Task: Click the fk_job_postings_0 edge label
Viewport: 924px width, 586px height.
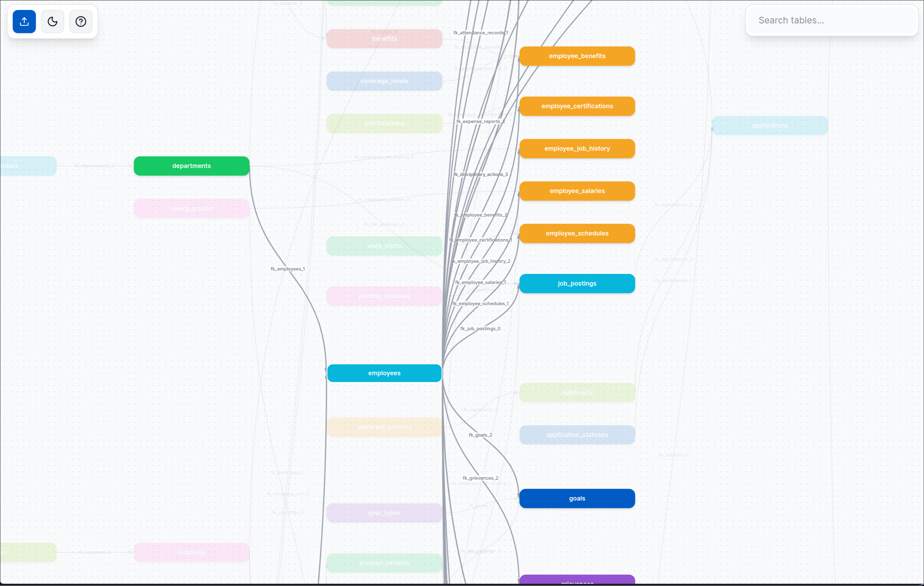Action: (480, 329)
